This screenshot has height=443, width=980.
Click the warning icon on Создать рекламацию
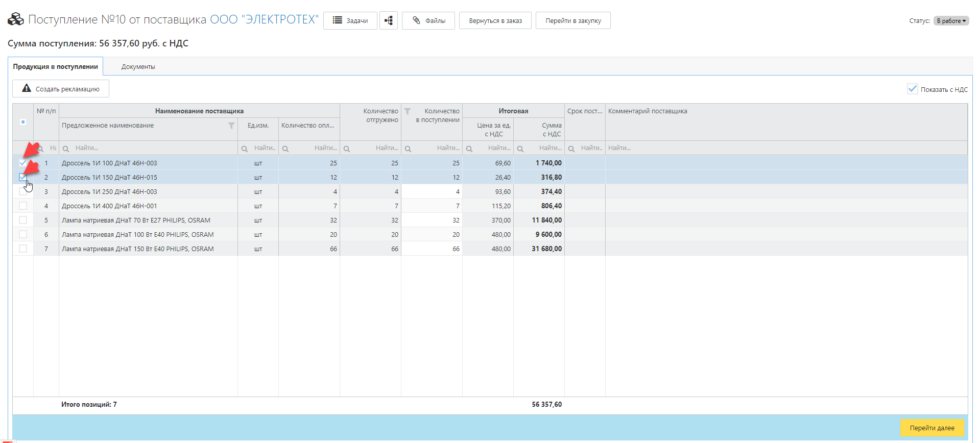[x=27, y=88]
